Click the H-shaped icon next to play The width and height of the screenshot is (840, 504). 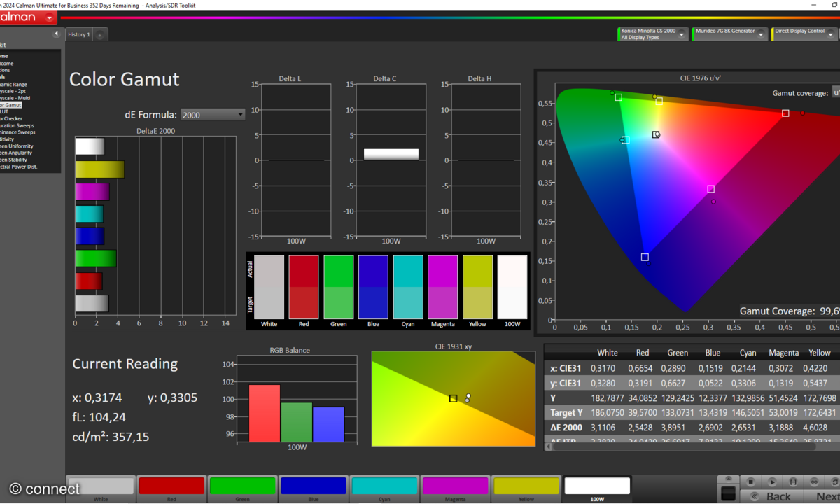point(794,482)
